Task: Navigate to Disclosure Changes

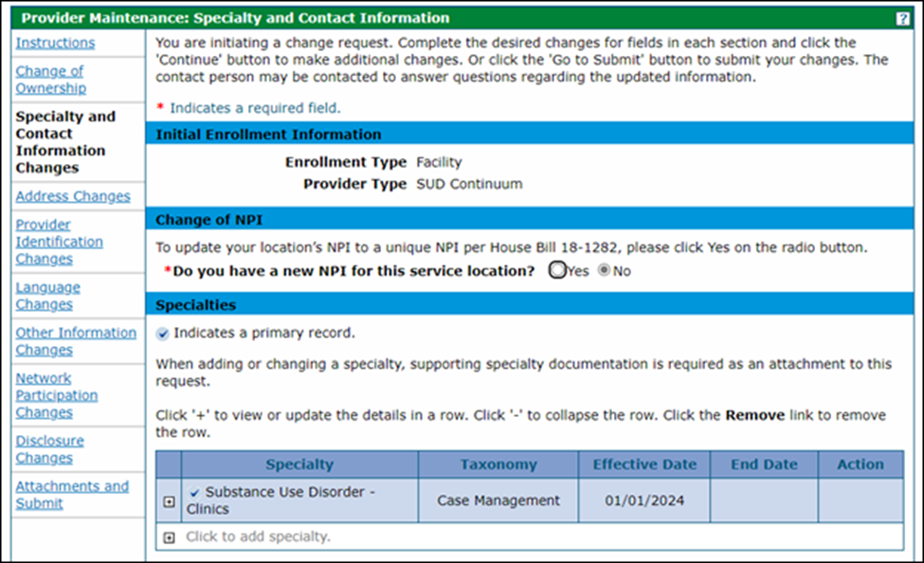Action: (x=49, y=448)
